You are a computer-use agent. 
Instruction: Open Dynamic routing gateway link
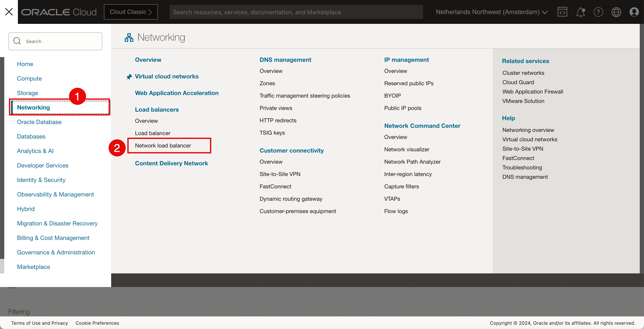[291, 199]
